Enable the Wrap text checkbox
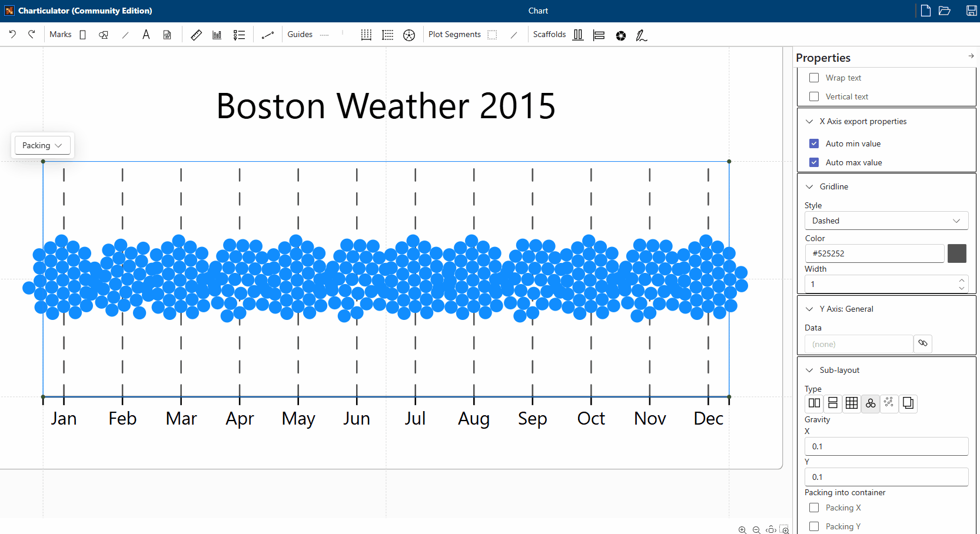Screen dimensions: 980x534 click(x=814, y=78)
